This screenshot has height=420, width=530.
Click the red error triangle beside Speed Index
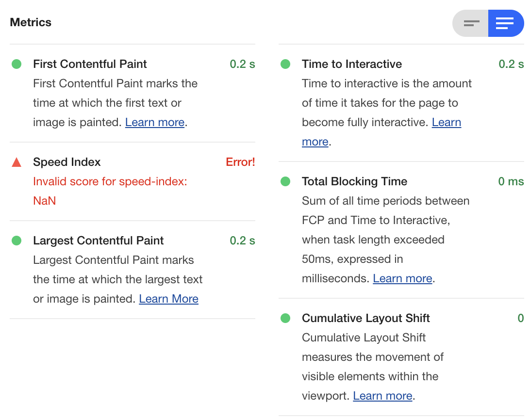pyautogui.click(x=16, y=162)
